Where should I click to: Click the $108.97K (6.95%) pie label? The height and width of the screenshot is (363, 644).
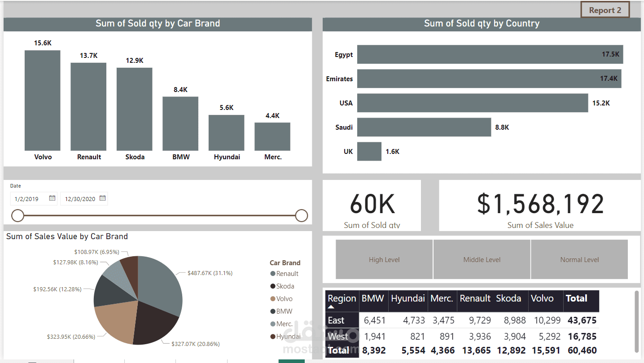tap(97, 253)
